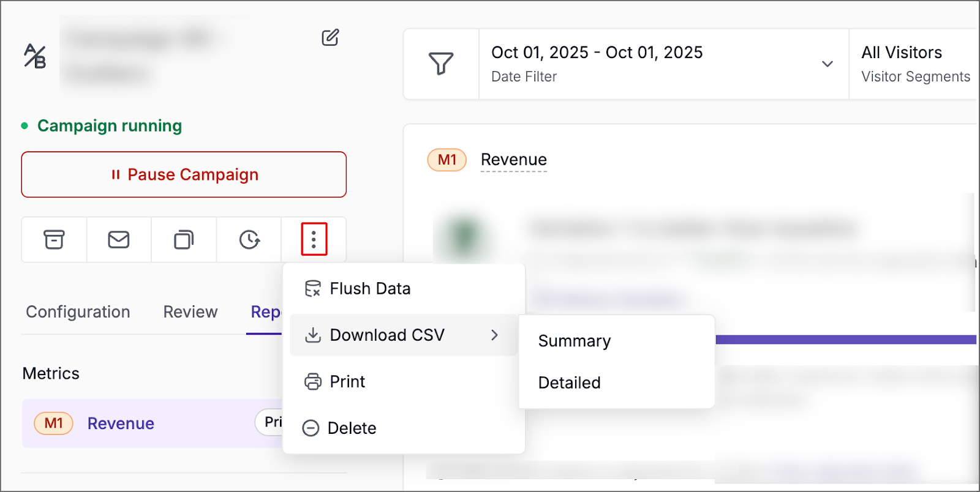This screenshot has width=980, height=492.
Task: Select the M1 Revenue metric in sidebar
Action: tap(121, 423)
